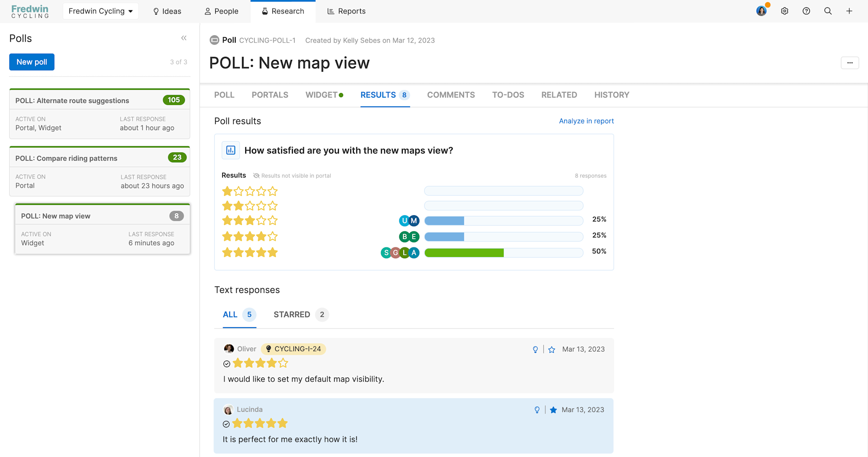Screen dimensions: 868x457
Task: Collapse the Polls sidebar with the chevron
Action: coord(184,38)
